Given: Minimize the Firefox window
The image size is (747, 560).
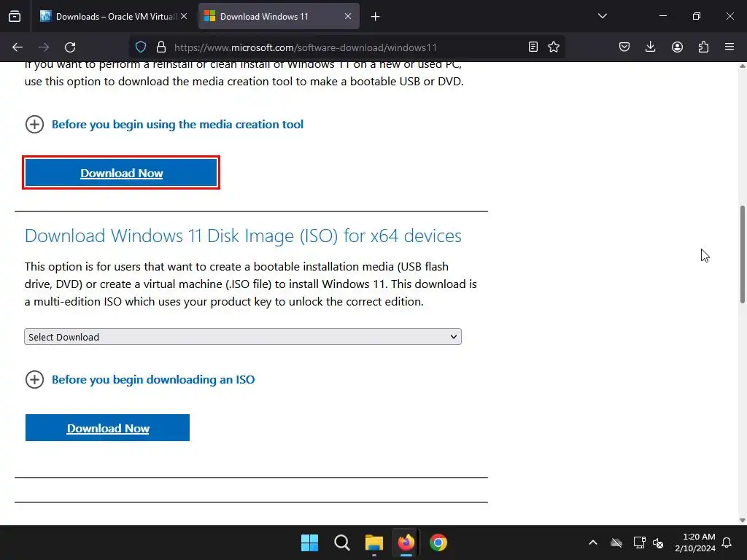Looking at the screenshot, I should [x=663, y=16].
